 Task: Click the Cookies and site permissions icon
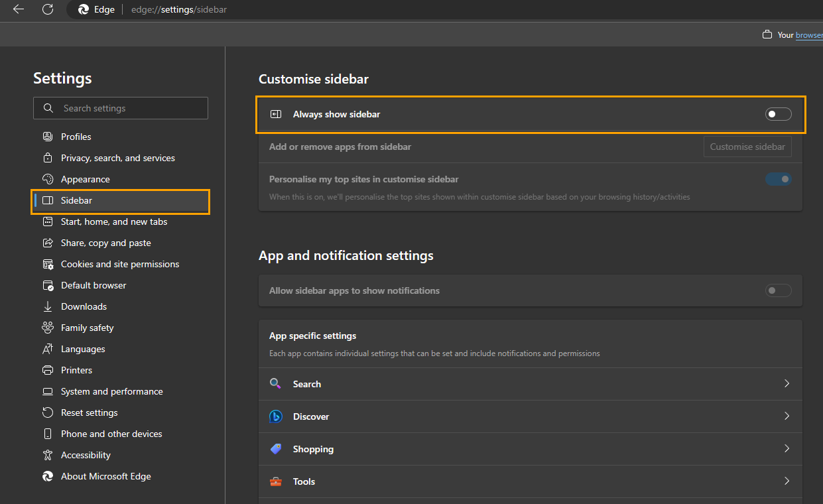coord(48,264)
